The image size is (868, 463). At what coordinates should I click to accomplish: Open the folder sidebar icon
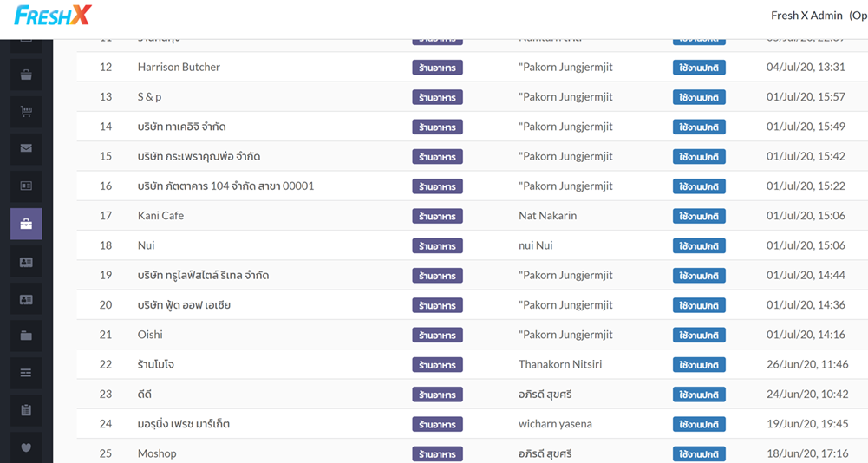tap(26, 336)
